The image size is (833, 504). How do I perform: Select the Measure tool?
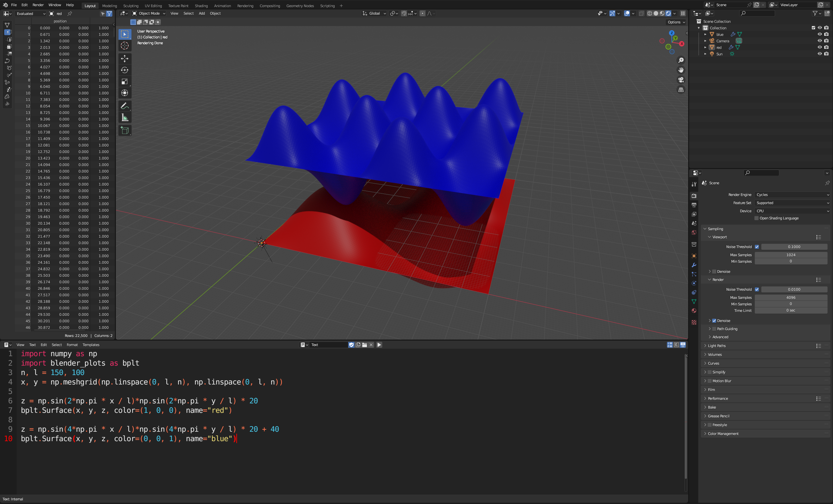(x=124, y=118)
